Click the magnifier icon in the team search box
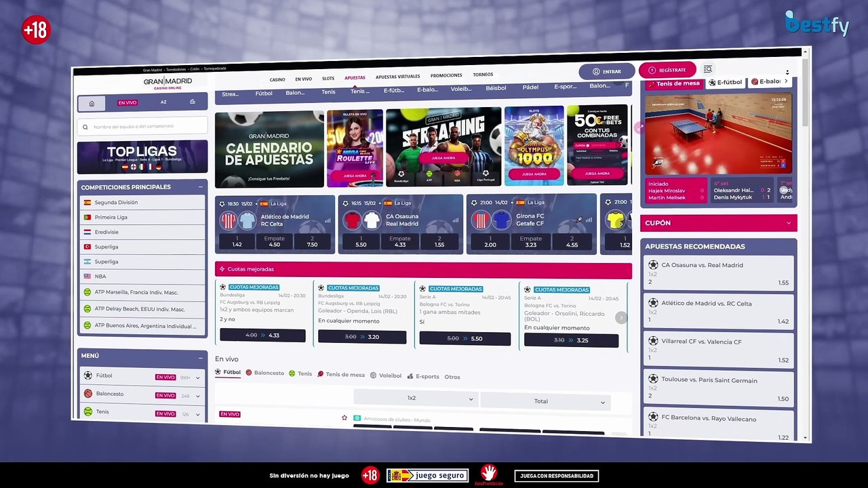The image size is (868, 488). point(85,126)
